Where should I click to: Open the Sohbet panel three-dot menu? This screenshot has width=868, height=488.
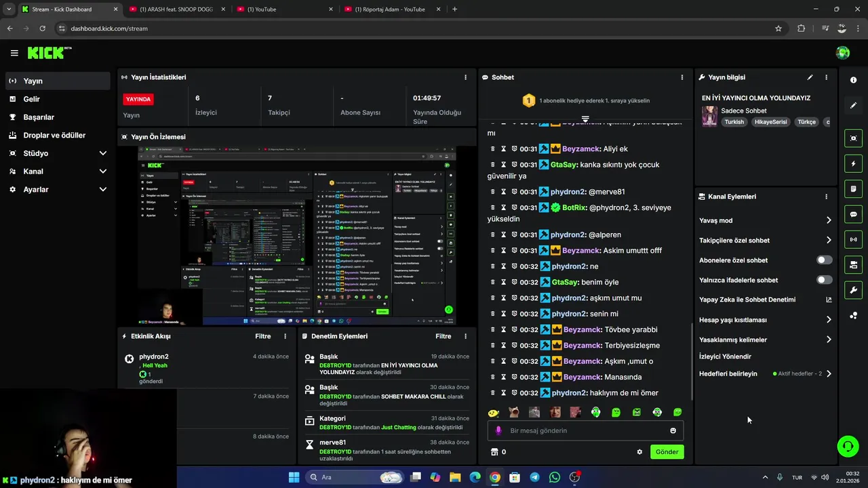click(682, 77)
